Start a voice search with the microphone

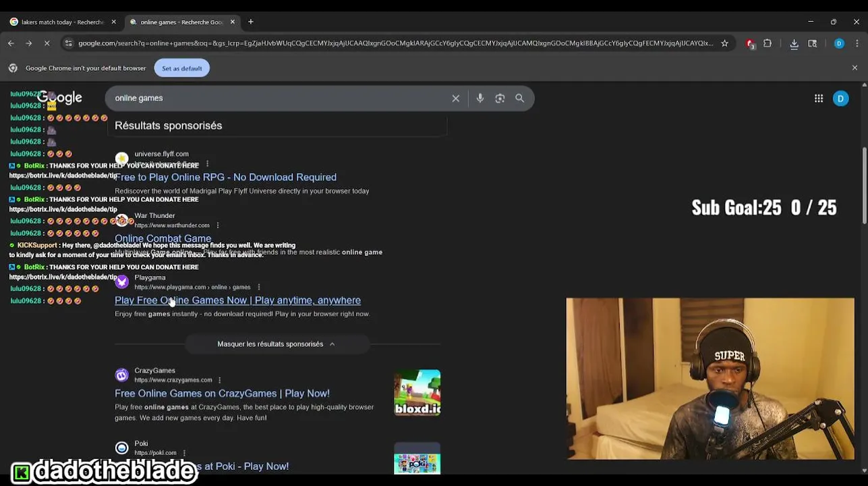pos(480,99)
